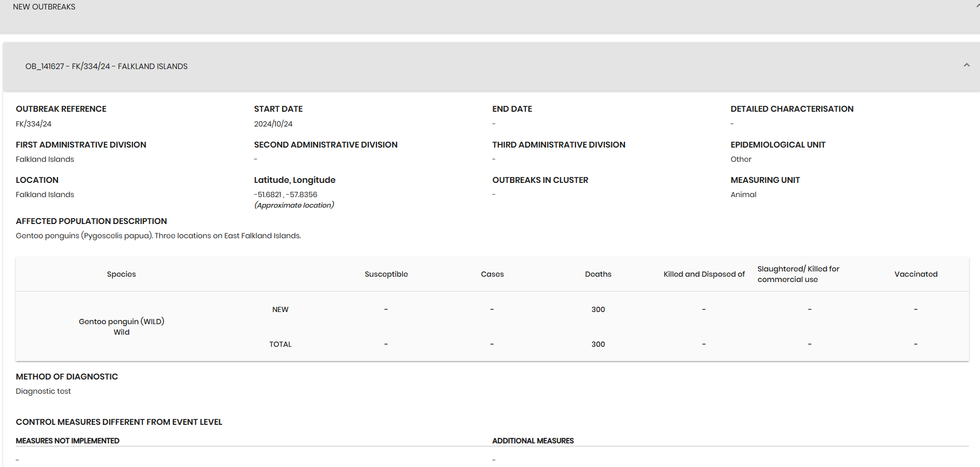Click the THIRD ADMINISTRATIVE DIVISION label
This screenshot has height=467, width=980.
pyautogui.click(x=559, y=145)
